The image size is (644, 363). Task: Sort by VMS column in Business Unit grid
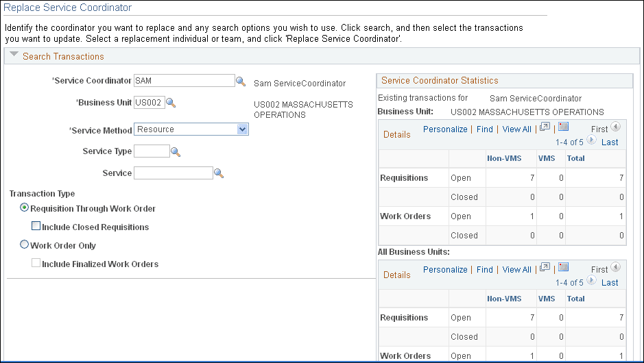click(x=546, y=158)
